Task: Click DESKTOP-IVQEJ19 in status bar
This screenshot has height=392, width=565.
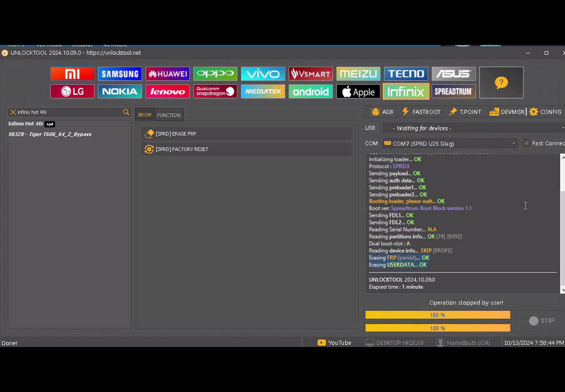Action: point(394,343)
